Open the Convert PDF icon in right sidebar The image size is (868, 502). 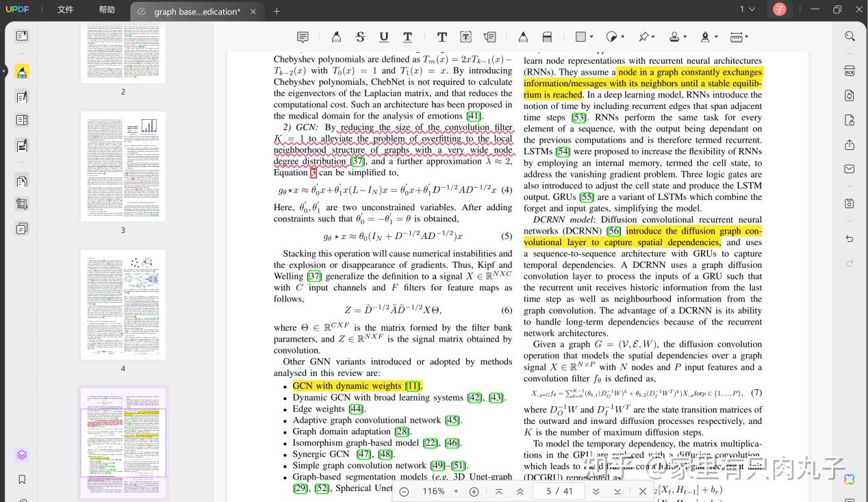tap(850, 96)
